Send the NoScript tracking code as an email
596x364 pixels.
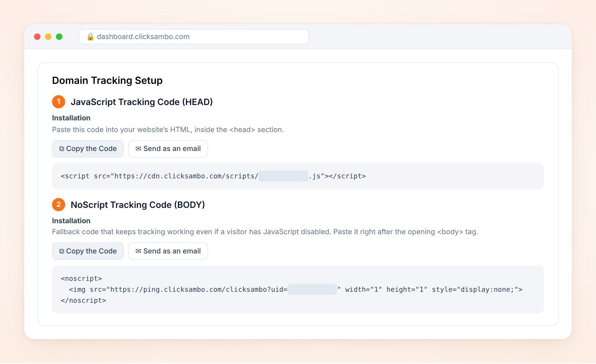pos(168,251)
